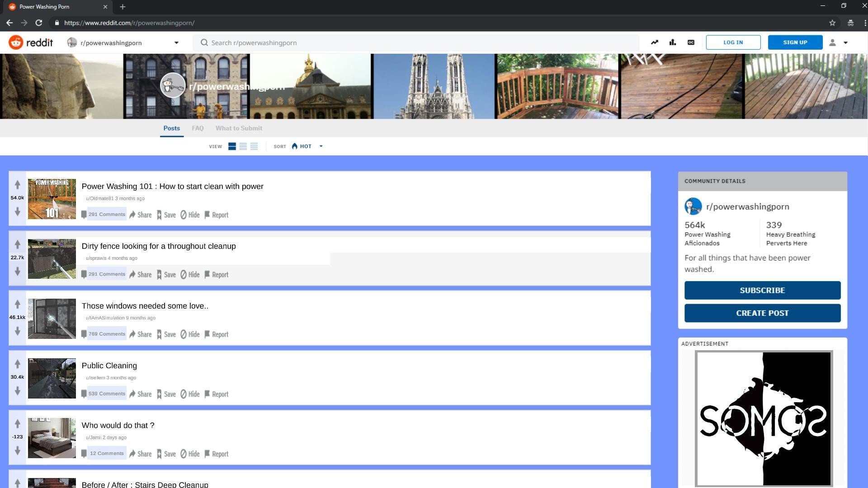
Task: Click the LOG IN button
Action: (x=733, y=42)
